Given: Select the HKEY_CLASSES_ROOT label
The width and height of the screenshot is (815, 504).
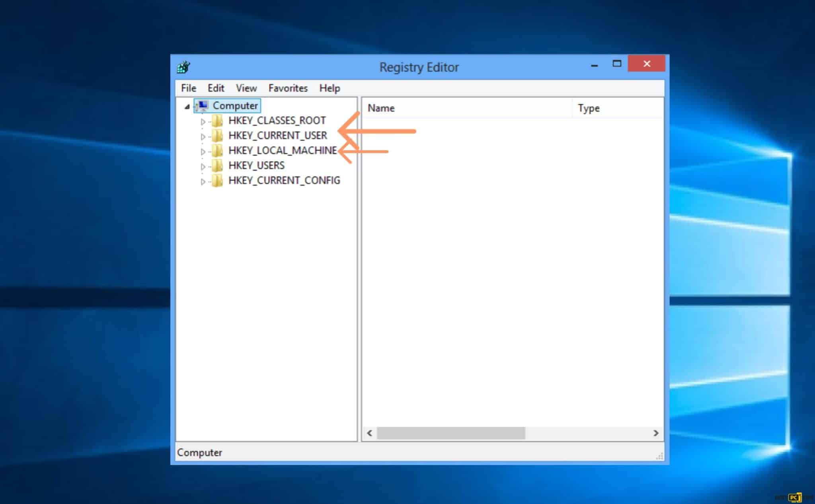Looking at the screenshot, I should 277,121.
